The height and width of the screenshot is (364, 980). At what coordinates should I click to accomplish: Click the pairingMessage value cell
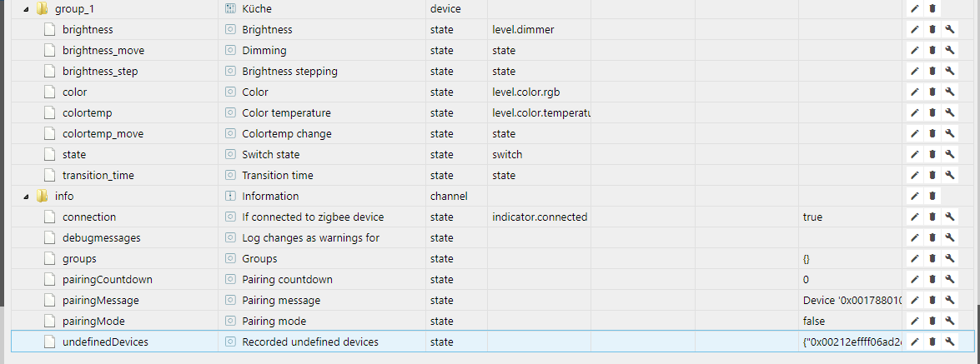pos(851,300)
